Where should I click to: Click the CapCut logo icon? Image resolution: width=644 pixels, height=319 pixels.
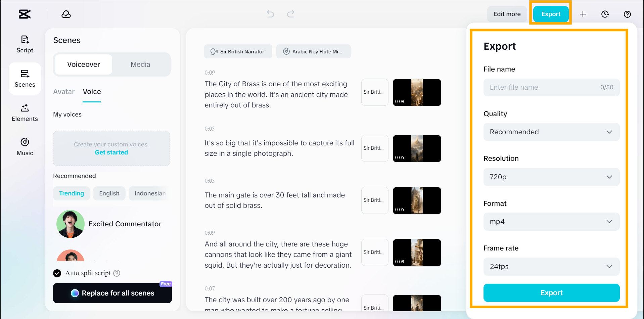point(25,14)
